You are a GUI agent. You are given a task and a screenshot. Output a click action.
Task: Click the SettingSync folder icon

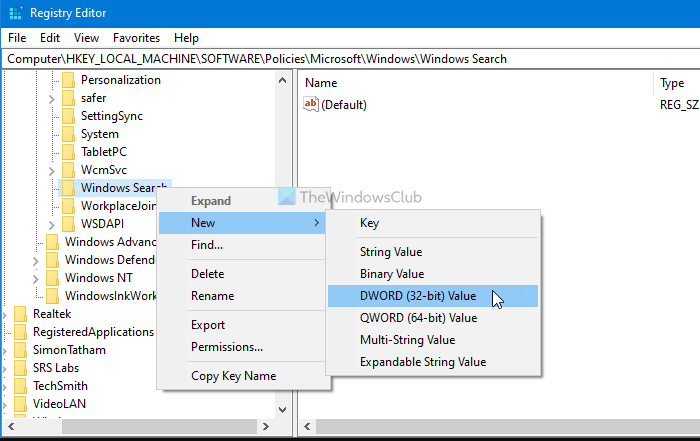(x=68, y=116)
